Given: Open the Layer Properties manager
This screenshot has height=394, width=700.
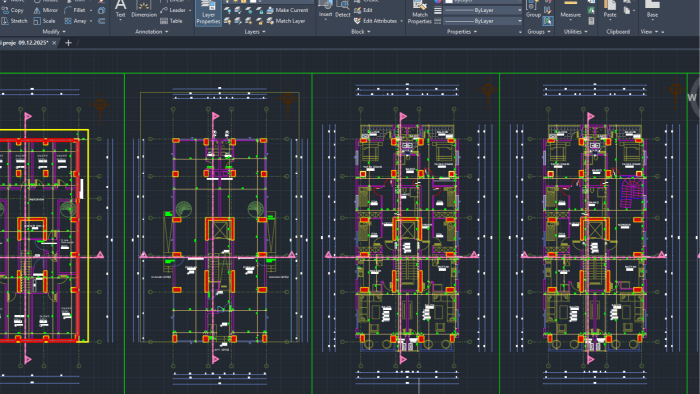Looking at the screenshot, I should [x=208, y=12].
